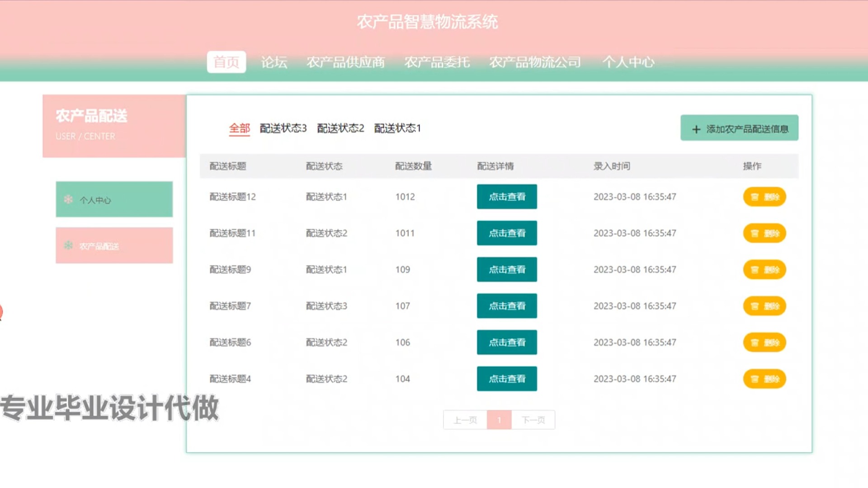Filter by 配送状态2 tab
868x488 pixels.
pos(340,128)
